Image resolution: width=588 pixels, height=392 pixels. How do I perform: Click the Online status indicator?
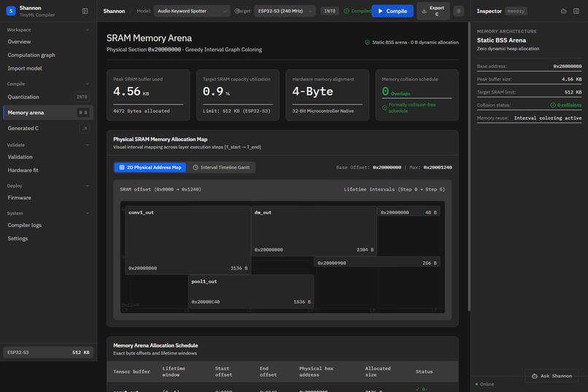coord(484,384)
